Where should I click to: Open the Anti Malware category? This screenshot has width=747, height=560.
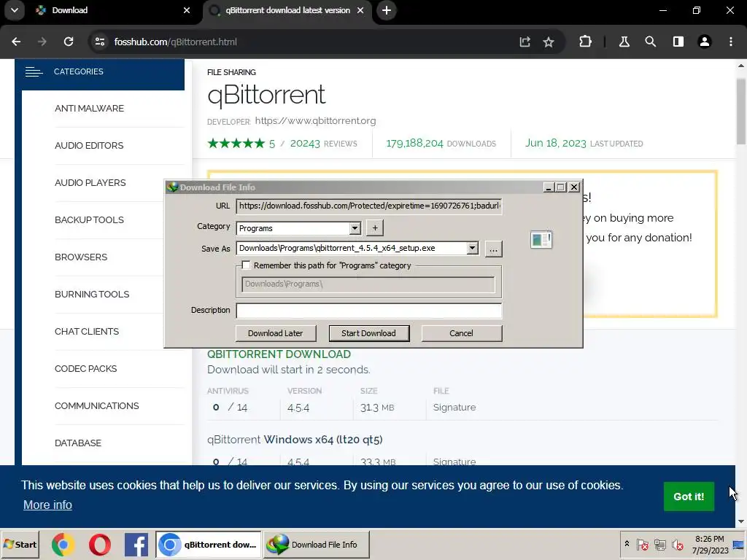(x=89, y=109)
